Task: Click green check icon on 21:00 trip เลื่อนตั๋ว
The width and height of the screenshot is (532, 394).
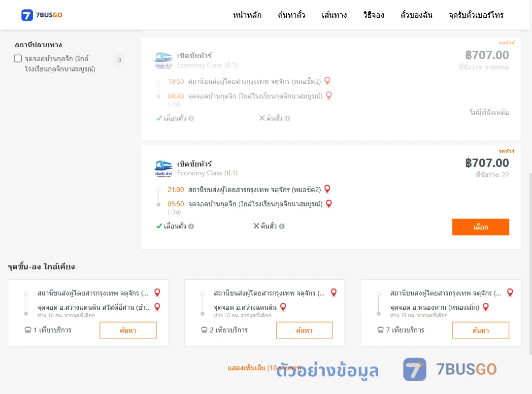Action: click(x=159, y=226)
